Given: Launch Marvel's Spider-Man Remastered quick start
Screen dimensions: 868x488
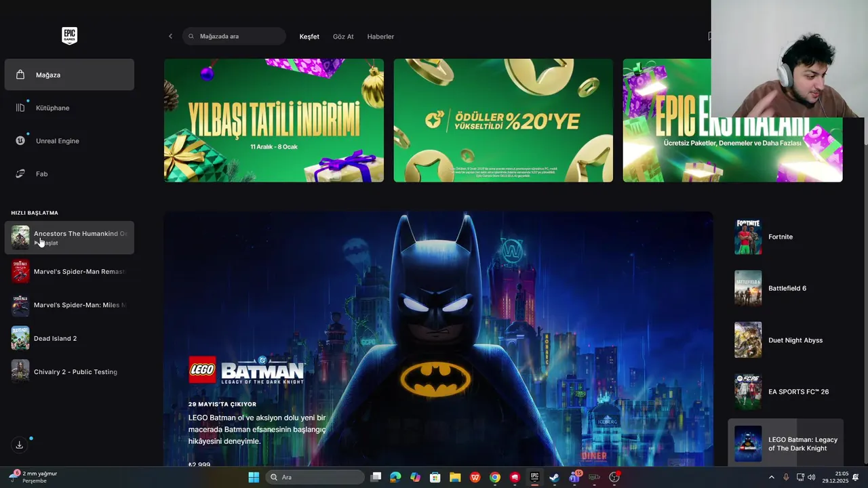Looking at the screenshot, I should 69,271.
